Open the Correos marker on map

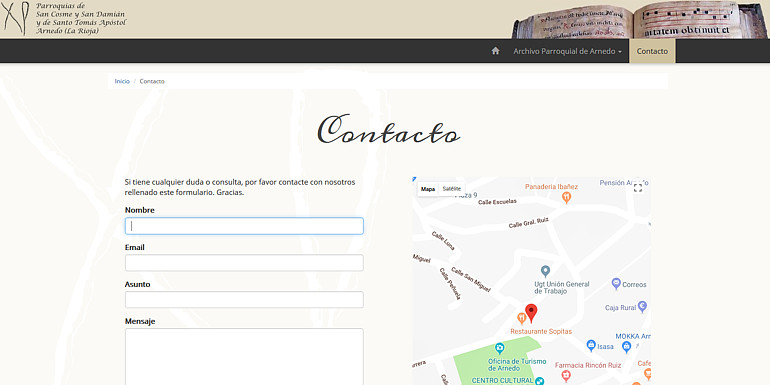[x=616, y=283]
